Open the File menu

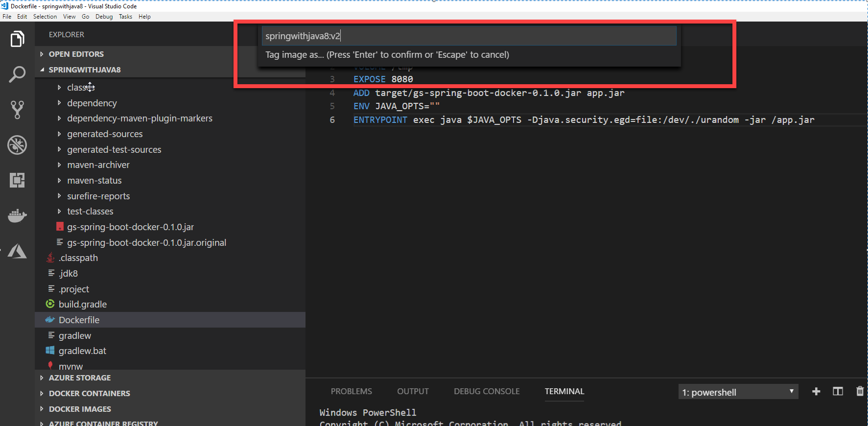[x=7, y=17]
